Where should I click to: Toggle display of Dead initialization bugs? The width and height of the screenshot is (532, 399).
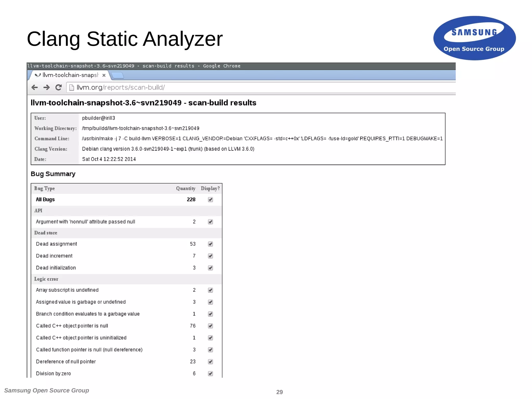[x=210, y=268]
